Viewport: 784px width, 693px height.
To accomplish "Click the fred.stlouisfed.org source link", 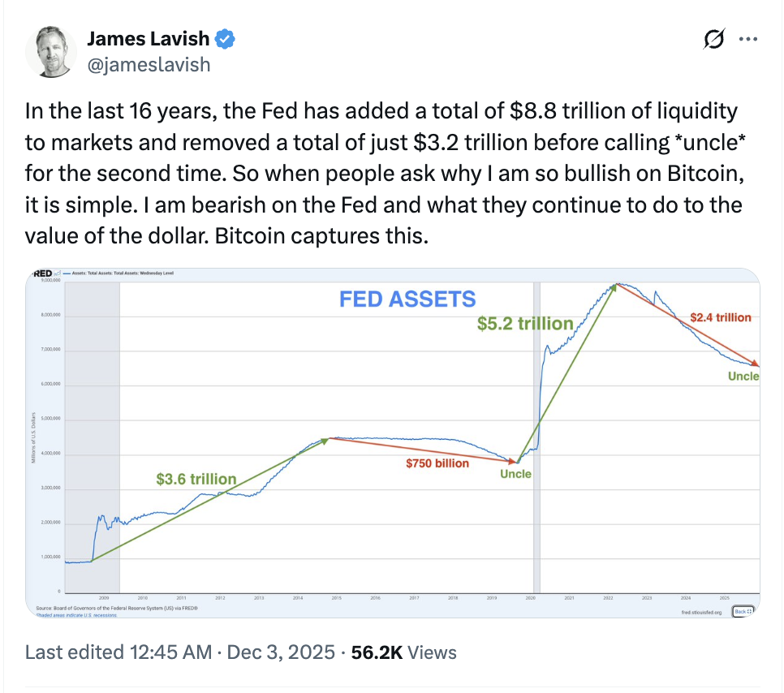I will pos(701,611).
